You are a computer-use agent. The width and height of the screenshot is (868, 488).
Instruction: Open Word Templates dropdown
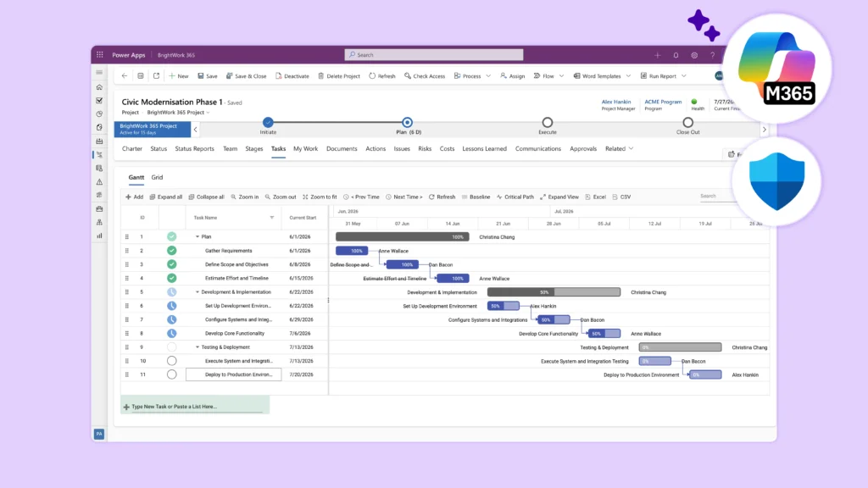628,75
